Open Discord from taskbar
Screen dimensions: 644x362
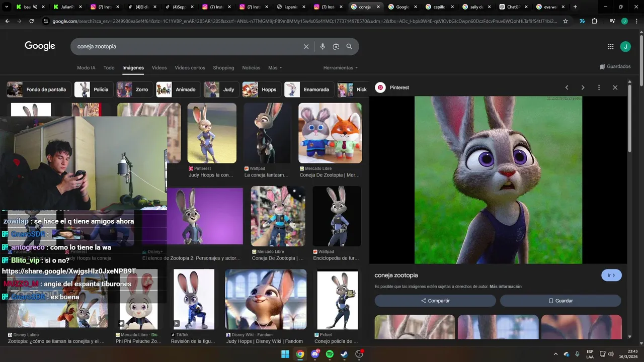tap(315, 354)
